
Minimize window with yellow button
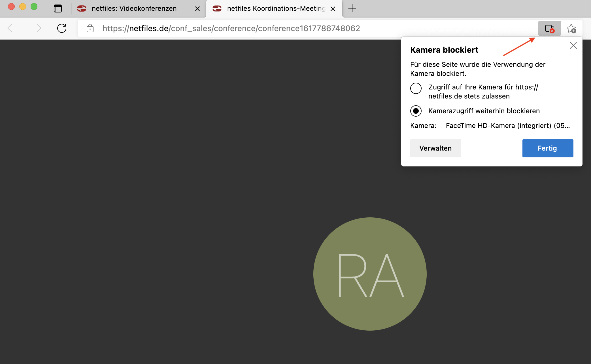pyautogui.click(x=23, y=7)
